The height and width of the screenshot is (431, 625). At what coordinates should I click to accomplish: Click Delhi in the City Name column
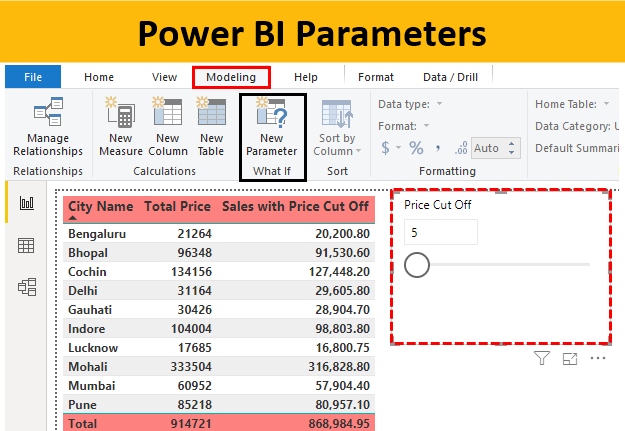[83, 291]
